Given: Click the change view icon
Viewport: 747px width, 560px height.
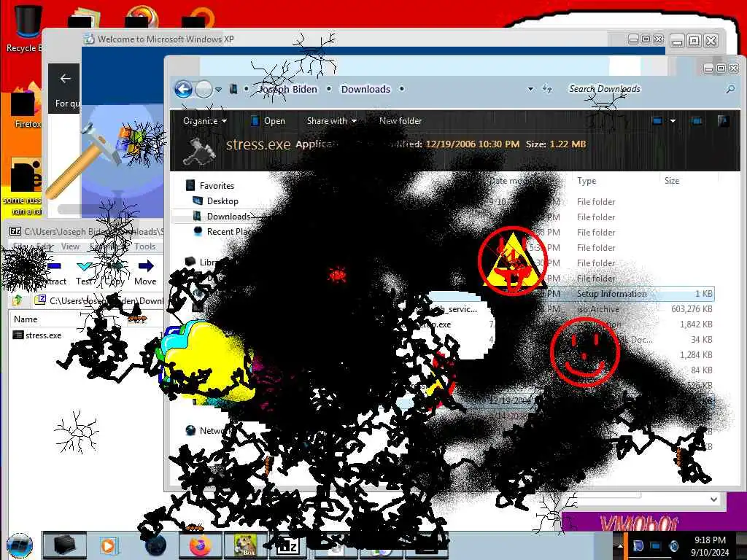Looking at the screenshot, I should (x=657, y=121).
